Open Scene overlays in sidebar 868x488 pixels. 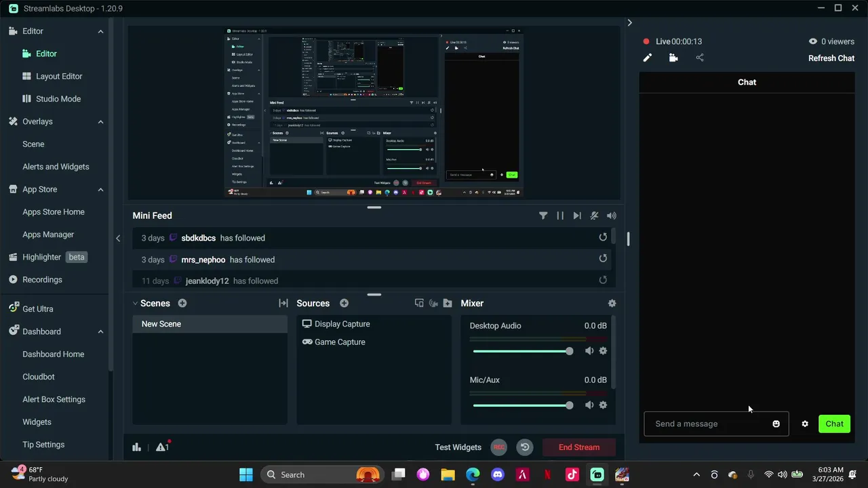[33, 144]
